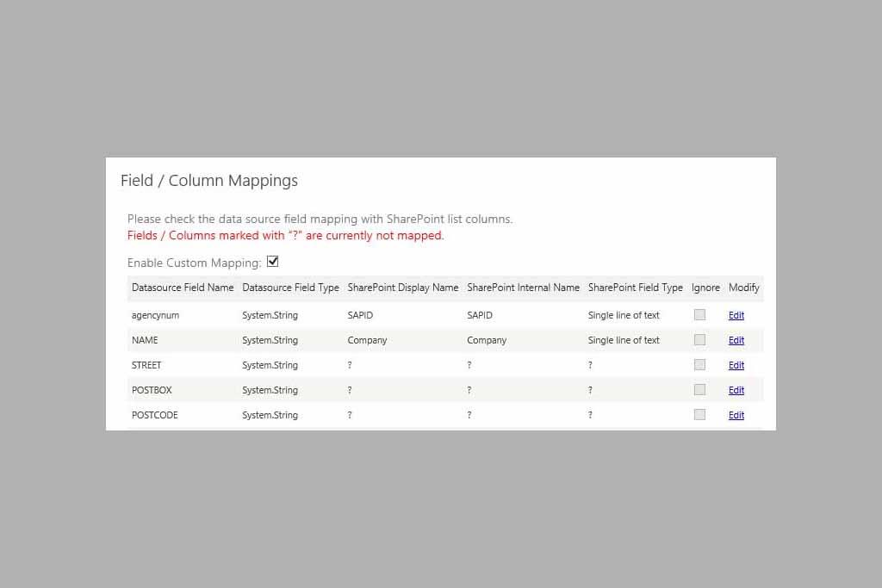Select the SharePoint Field Type header
Viewport: 882px width, 588px height.
tap(635, 288)
